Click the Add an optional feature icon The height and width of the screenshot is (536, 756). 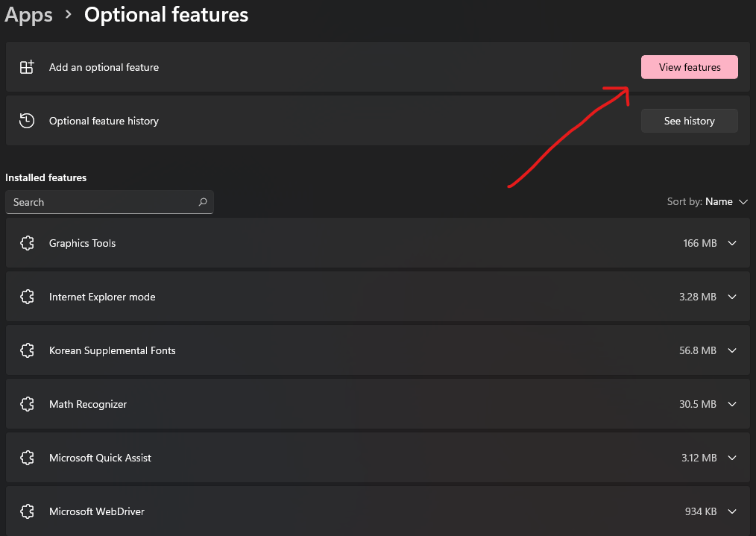[27, 67]
